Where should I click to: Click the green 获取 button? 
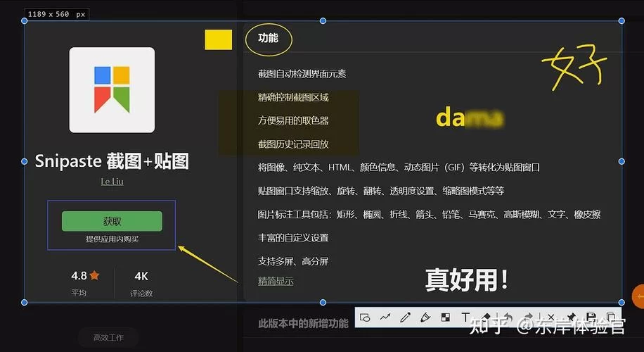point(112,221)
